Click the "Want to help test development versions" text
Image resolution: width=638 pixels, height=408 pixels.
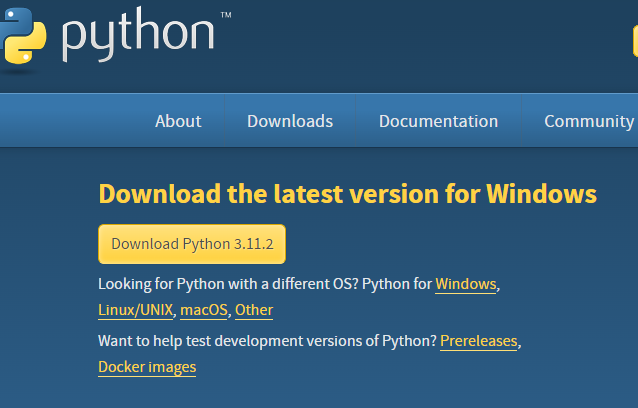point(267,341)
